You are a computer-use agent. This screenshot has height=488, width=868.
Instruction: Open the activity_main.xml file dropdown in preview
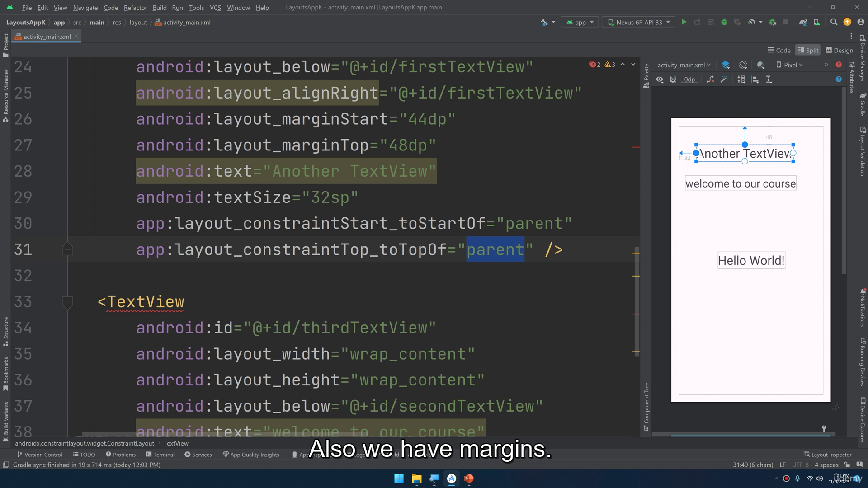(x=684, y=65)
